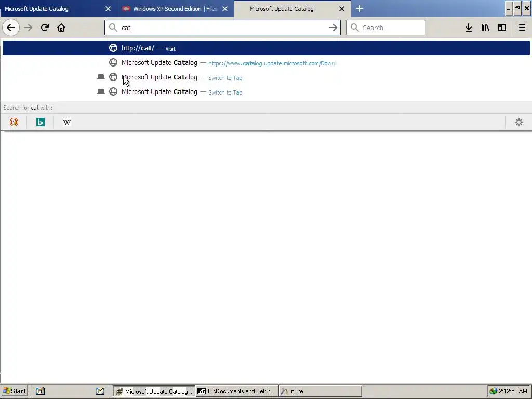The width and height of the screenshot is (532, 399).
Task: Click the first quick launch icon
Action: click(41, 391)
